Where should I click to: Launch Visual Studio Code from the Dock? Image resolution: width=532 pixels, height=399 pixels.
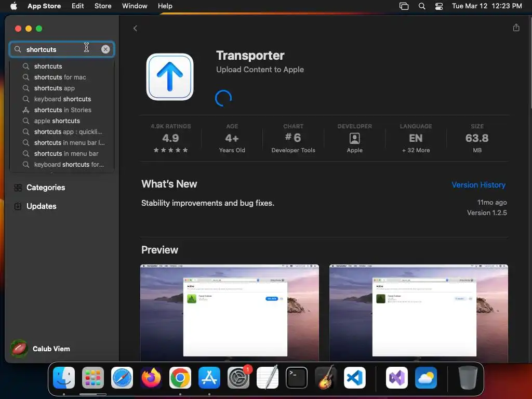pos(354,378)
